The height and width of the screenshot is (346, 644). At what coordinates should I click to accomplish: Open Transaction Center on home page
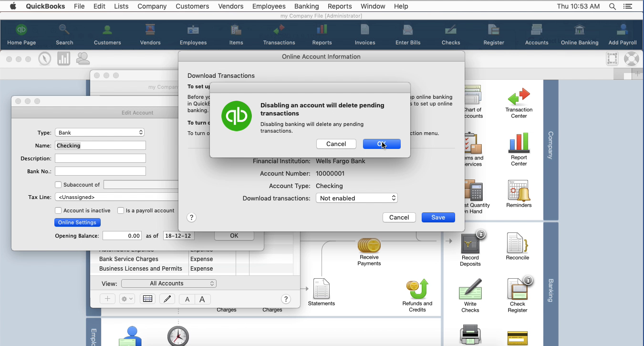[x=519, y=103]
